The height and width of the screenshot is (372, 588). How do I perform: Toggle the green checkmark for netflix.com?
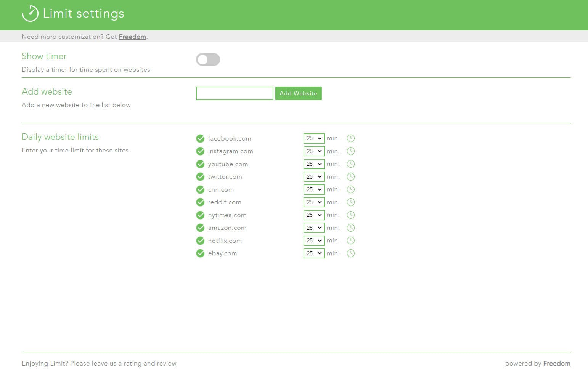pyautogui.click(x=201, y=241)
